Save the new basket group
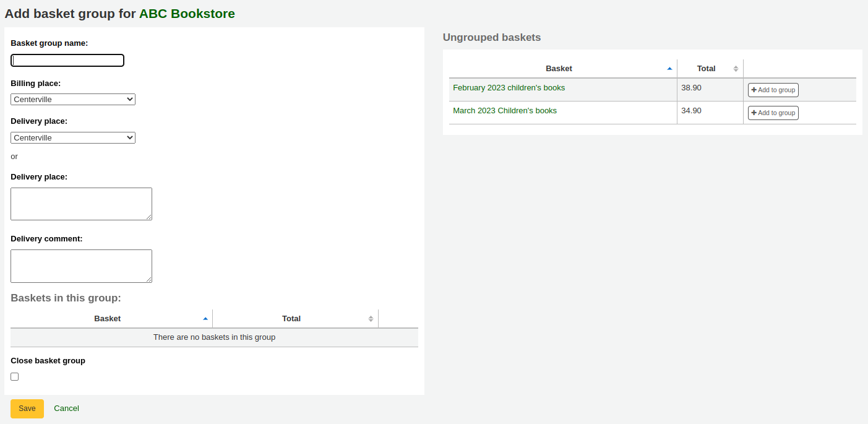 click(x=27, y=409)
